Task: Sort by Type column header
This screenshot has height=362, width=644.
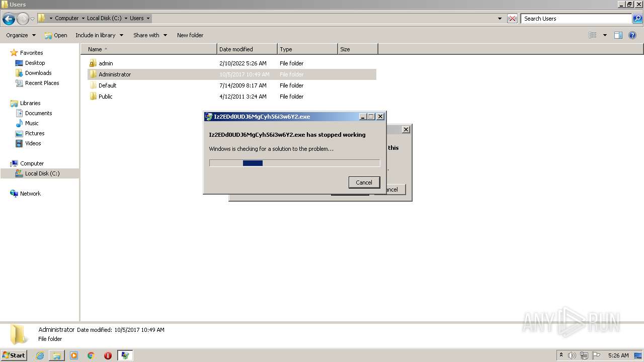Action: [307, 49]
